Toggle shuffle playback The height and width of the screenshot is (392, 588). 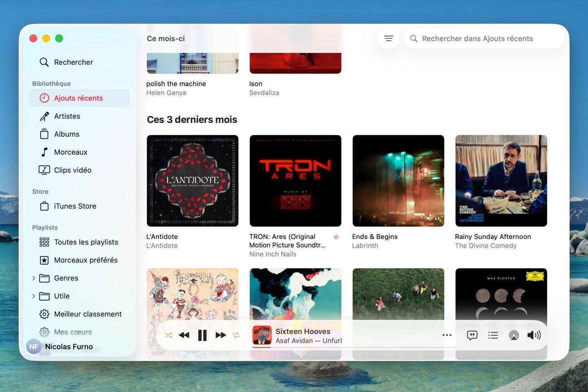(x=168, y=335)
